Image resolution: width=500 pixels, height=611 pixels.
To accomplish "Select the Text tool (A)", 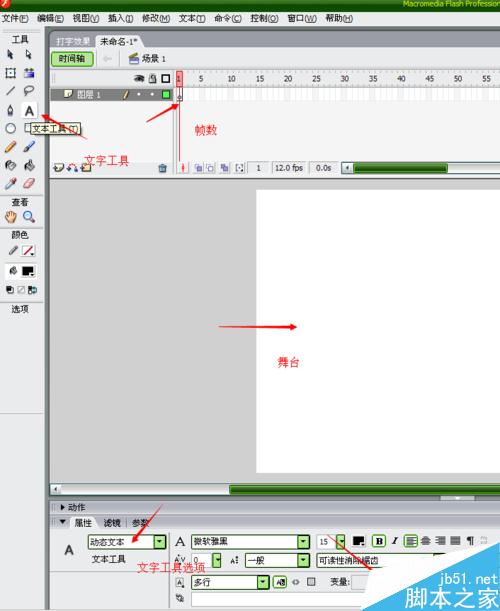I will coord(29,111).
